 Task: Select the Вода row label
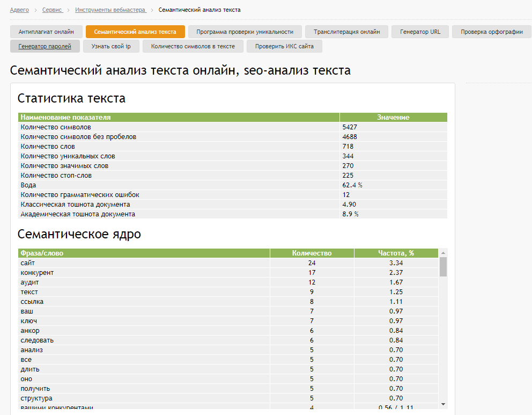click(28, 185)
